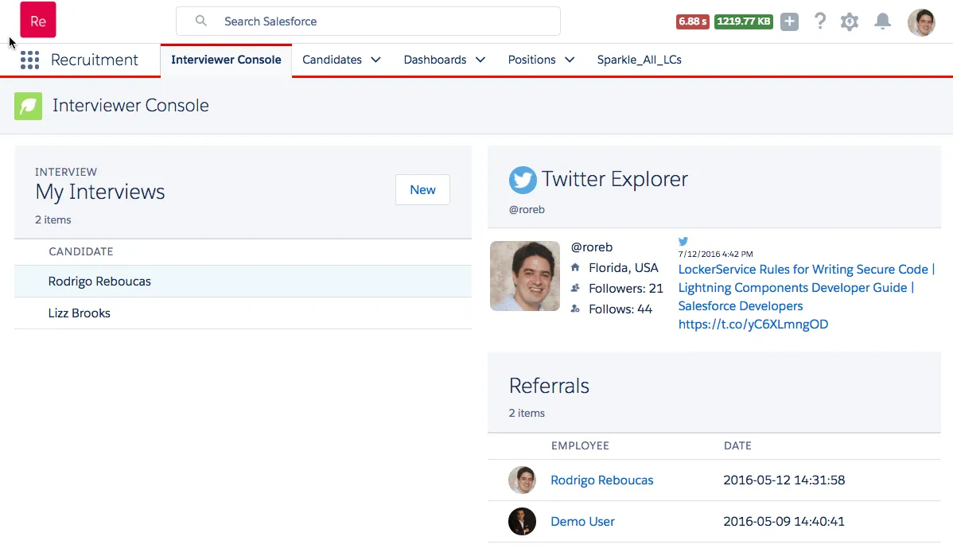Click the home icon beside Florida, USA

point(575,267)
